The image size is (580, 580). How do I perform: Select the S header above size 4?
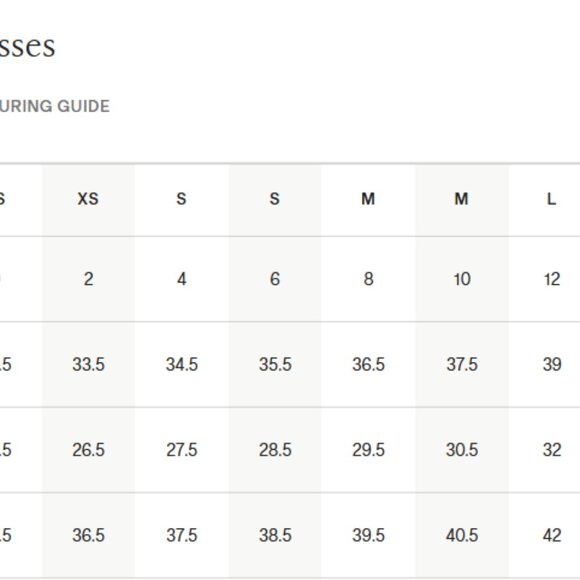tap(181, 199)
